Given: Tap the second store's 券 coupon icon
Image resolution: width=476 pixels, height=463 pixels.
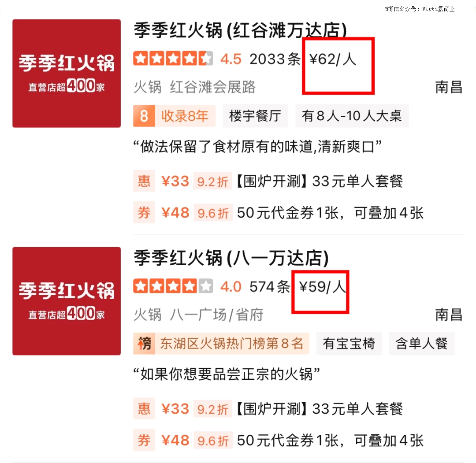Looking at the screenshot, I should tap(144, 440).
